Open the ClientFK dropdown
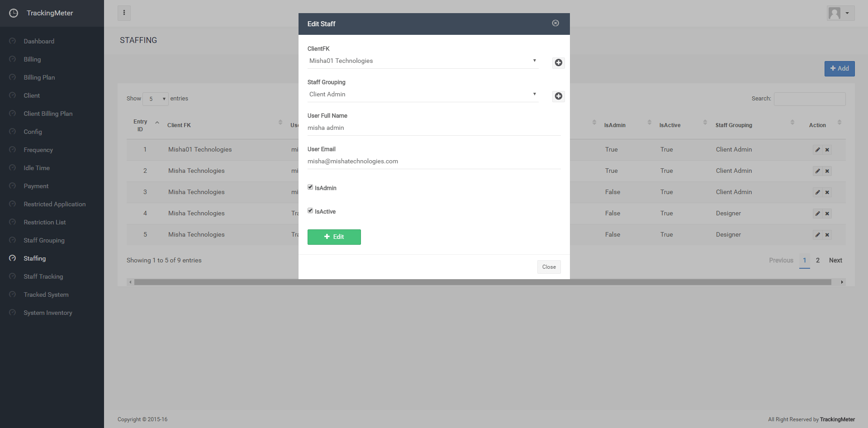Viewport: 868px width, 428px height. pyautogui.click(x=422, y=61)
